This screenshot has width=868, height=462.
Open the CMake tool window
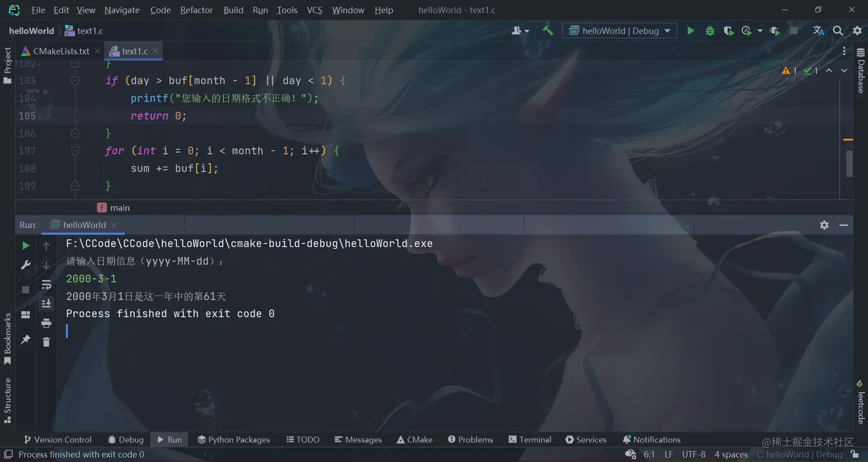pyautogui.click(x=414, y=440)
